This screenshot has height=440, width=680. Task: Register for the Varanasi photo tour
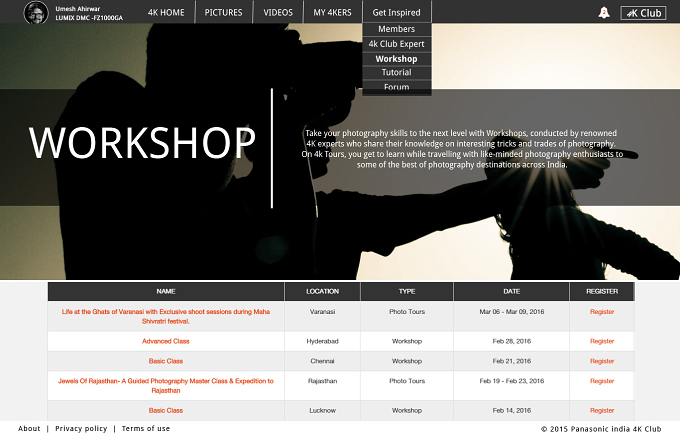tap(602, 312)
